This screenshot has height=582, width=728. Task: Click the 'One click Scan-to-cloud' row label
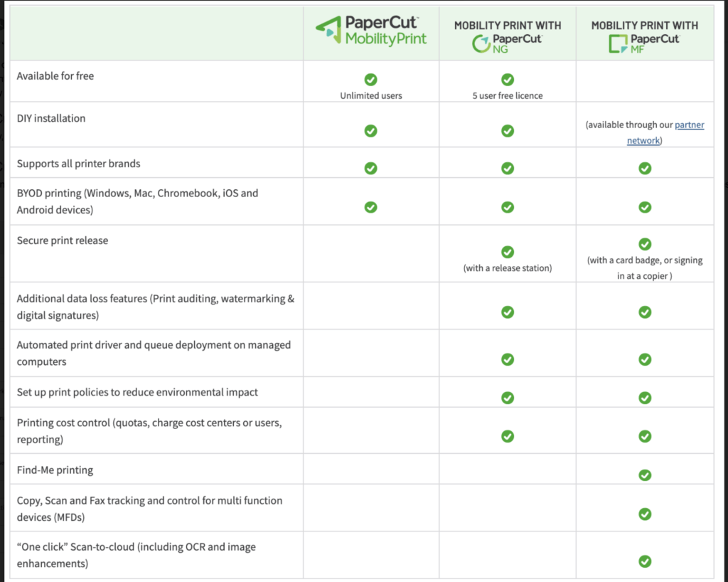(x=136, y=555)
